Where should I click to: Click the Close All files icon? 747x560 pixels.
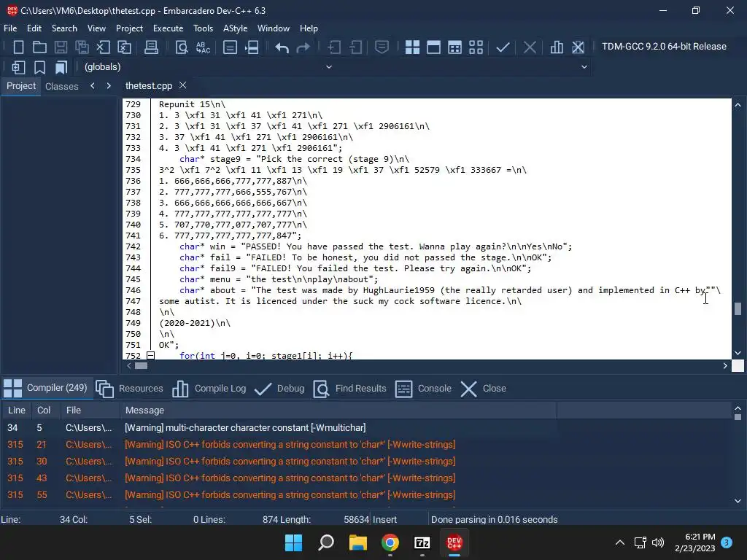point(124,47)
